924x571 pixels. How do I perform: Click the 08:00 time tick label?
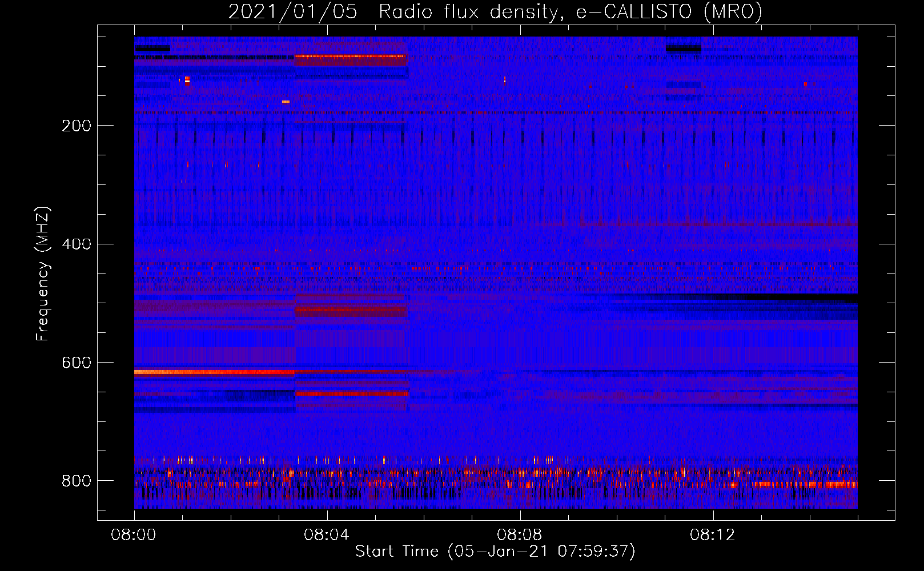[x=134, y=535]
